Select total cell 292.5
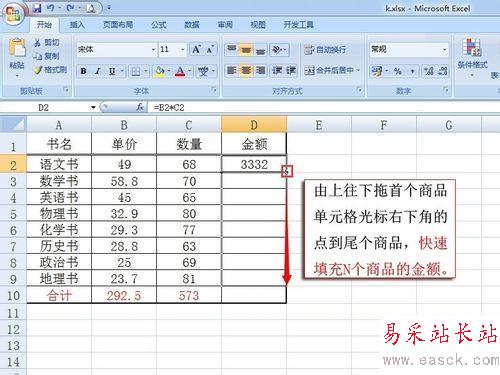500x375 pixels. point(124,296)
